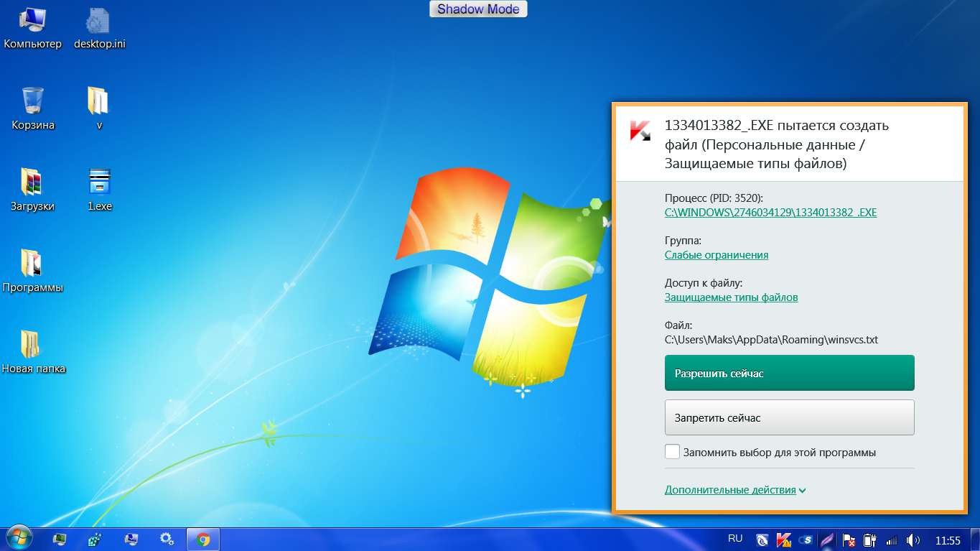The image size is (980, 551).
Task: Click the purple feather tray icon
Action: [x=827, y=540]
